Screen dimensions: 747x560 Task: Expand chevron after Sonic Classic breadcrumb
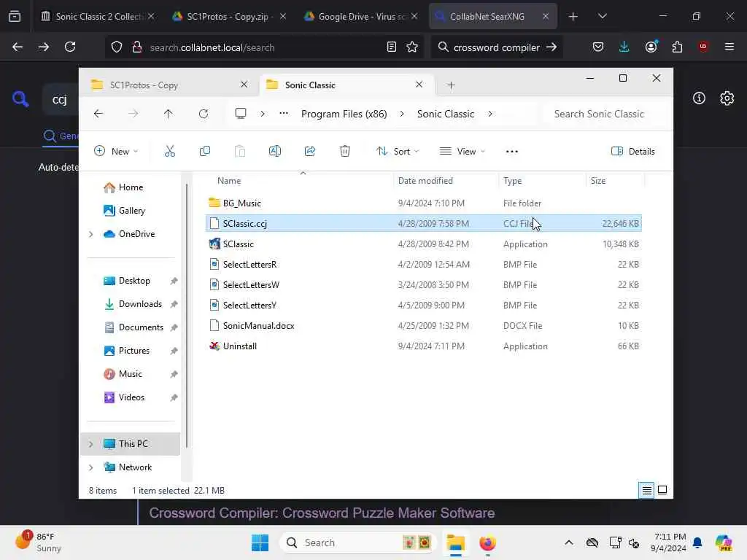tap(490, 114)
